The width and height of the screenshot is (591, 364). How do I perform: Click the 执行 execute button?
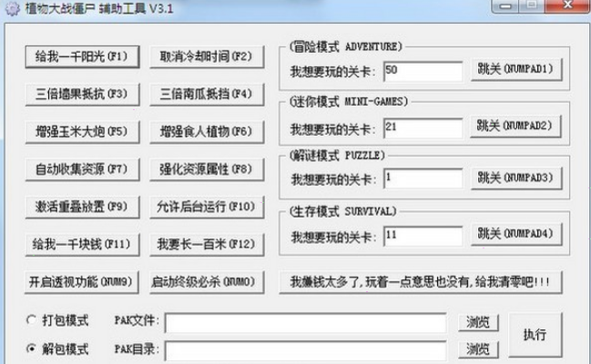click(535, 335)
